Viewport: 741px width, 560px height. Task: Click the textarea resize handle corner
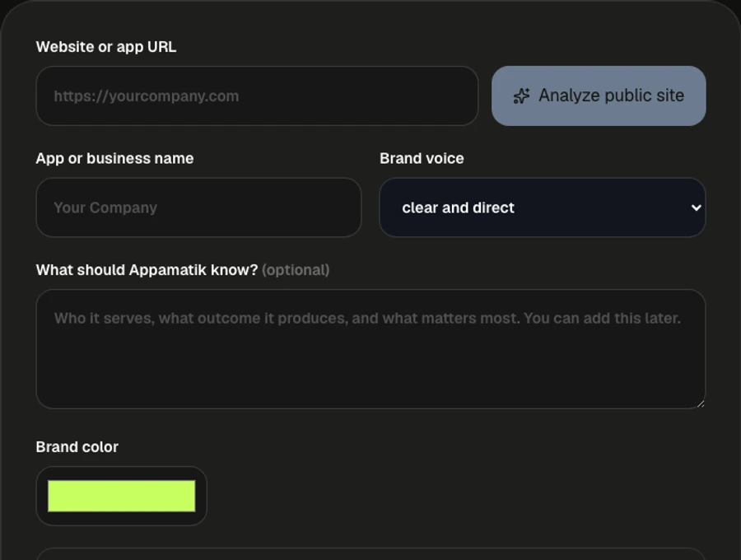click(x=701, y=403)
